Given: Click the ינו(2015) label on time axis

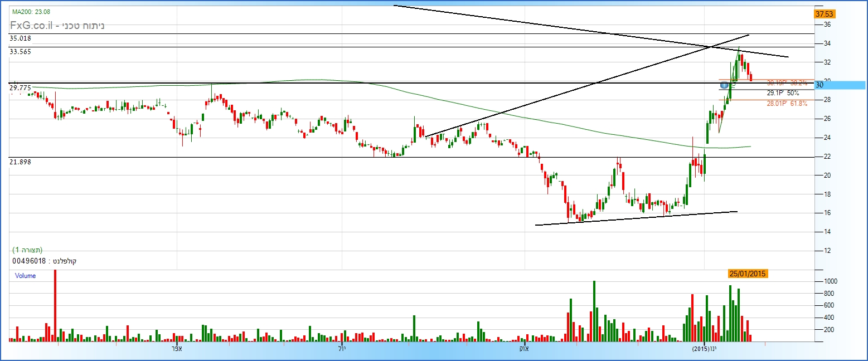Looking at the screenshot, I should click(x=704, y=349).
